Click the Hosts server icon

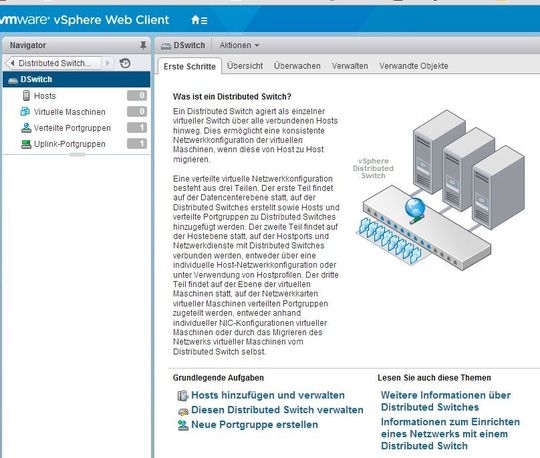[26, 95]
